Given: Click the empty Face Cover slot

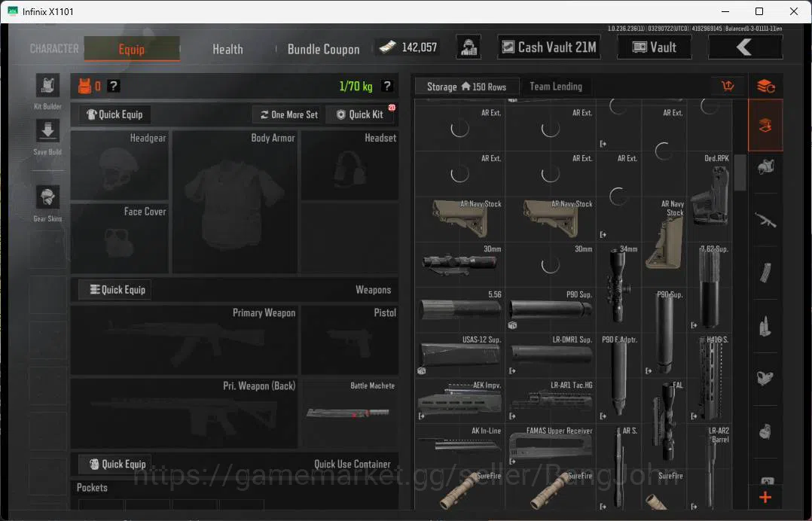Looking at the screenshot, I should point(120,239).
